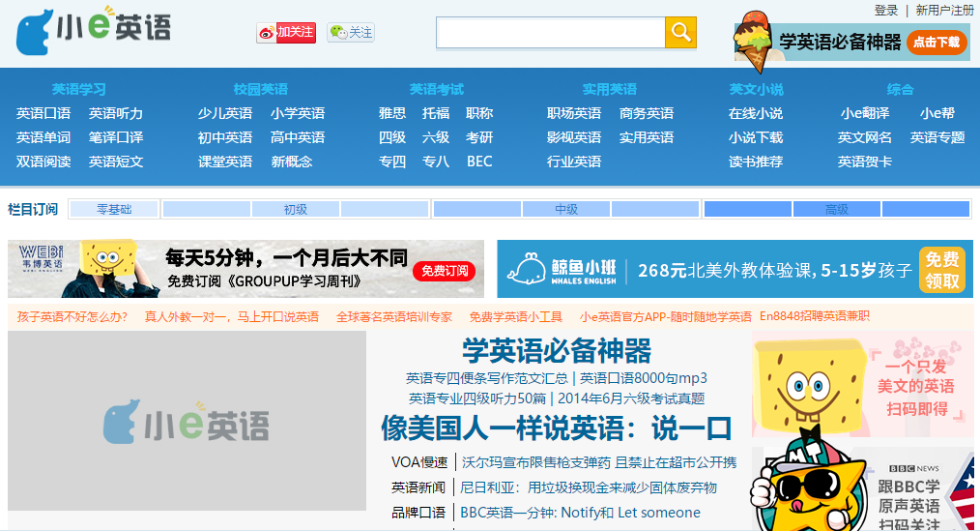980x531 pixels.
Task: Open the 专八 exam link
Action: point(436,162)
